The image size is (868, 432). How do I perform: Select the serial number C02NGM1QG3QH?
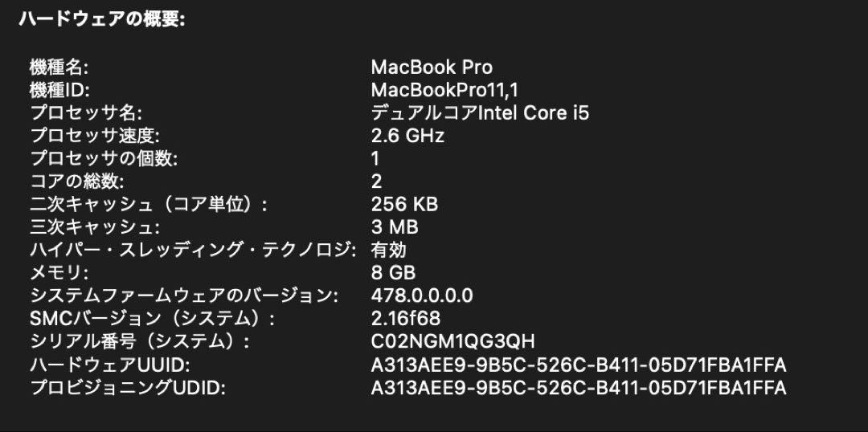coord(452,342)
